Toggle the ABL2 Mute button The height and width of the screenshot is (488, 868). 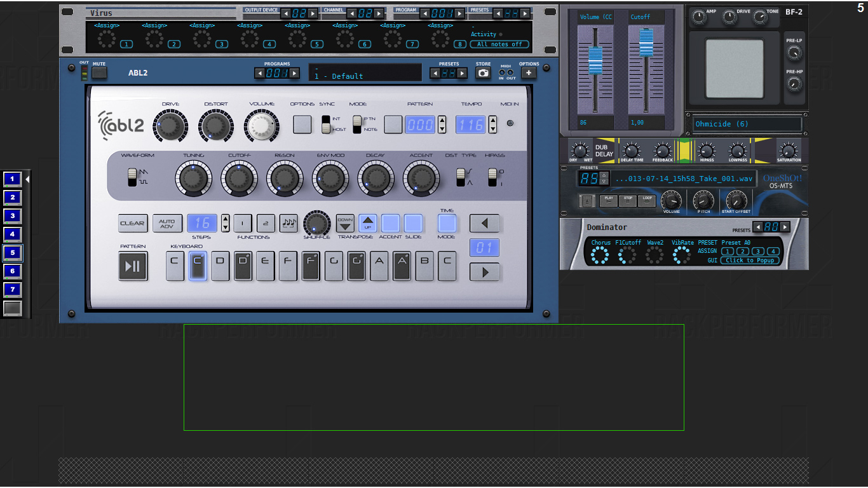[x=99, y=73]
